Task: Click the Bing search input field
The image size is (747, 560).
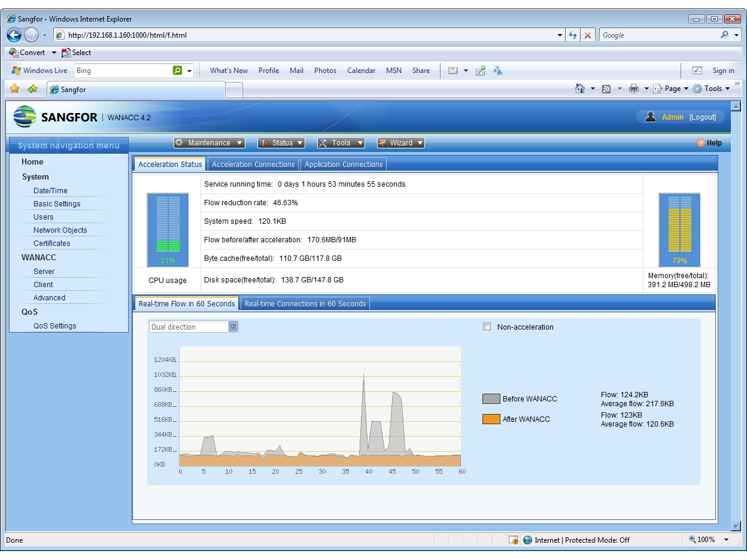Action: click(x=123, y=71)
